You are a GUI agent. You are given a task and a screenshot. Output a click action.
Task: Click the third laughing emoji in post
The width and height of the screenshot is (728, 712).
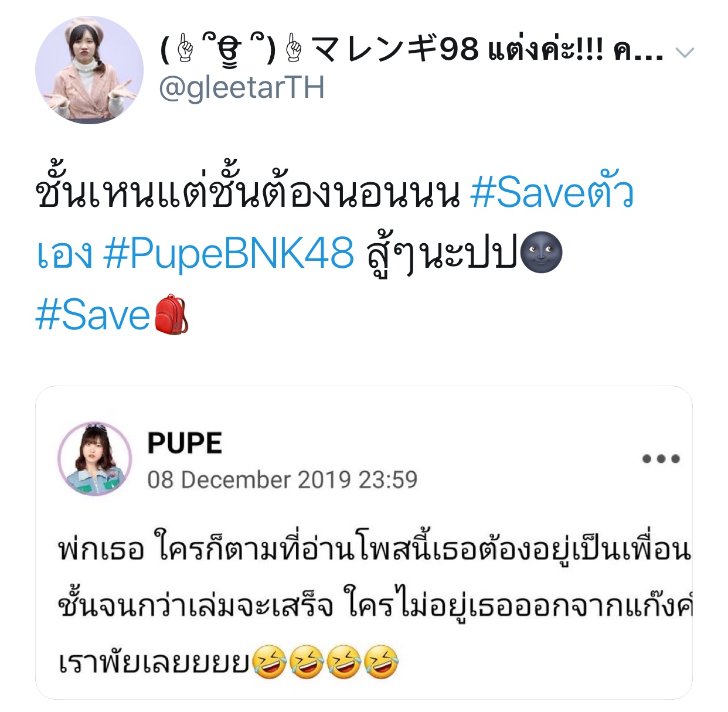[x=344, y=662]
